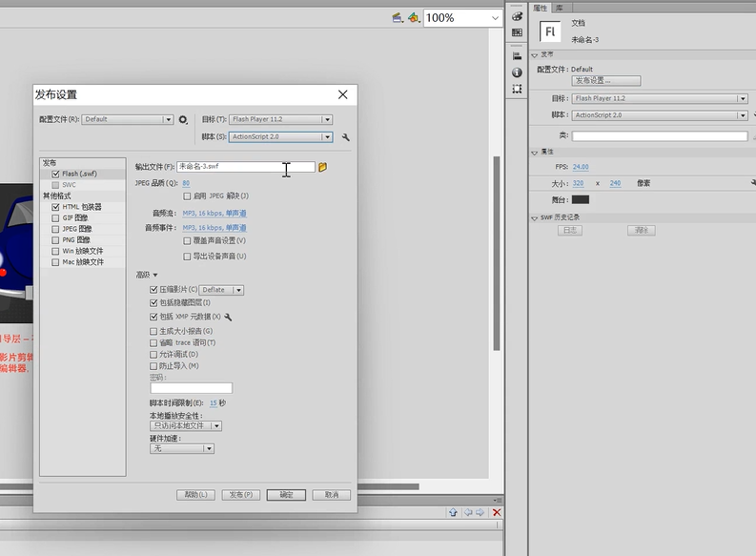Open hardware acceleration dropdown

pos(182,449)
